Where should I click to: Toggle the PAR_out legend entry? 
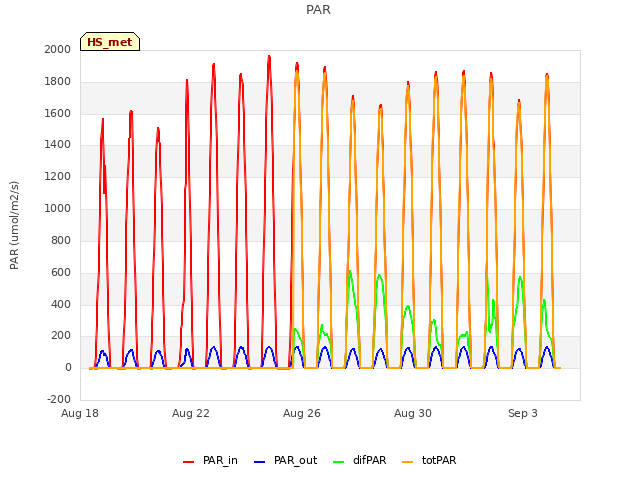point(285,460)
